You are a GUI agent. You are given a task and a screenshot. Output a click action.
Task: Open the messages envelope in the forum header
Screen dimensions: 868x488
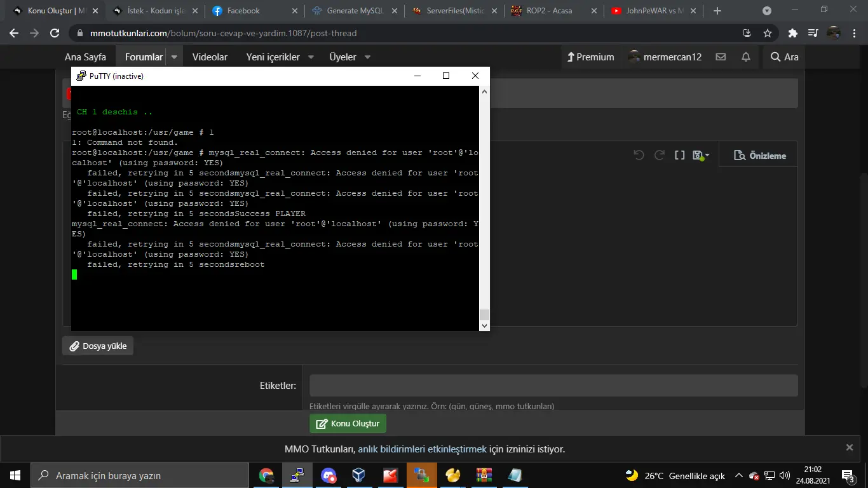[720, 57]
